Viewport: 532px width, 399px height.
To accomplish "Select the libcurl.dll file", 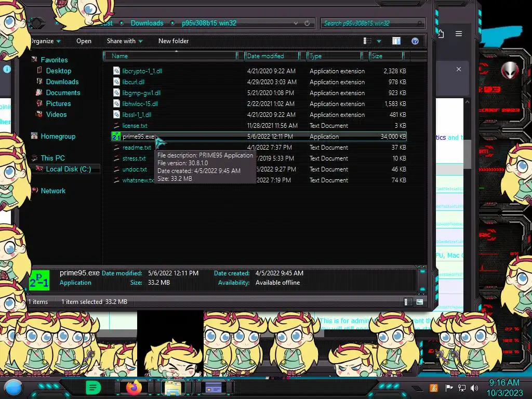I will pyautogui.click(x=134, y=82).
